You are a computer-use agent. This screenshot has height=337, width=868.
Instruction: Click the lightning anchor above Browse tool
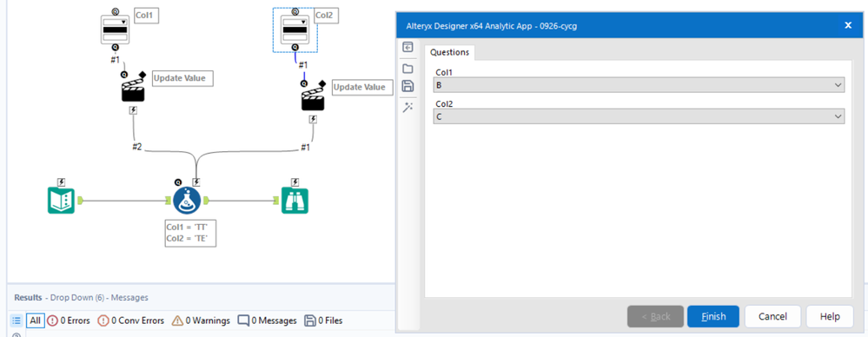pos(295,182)
